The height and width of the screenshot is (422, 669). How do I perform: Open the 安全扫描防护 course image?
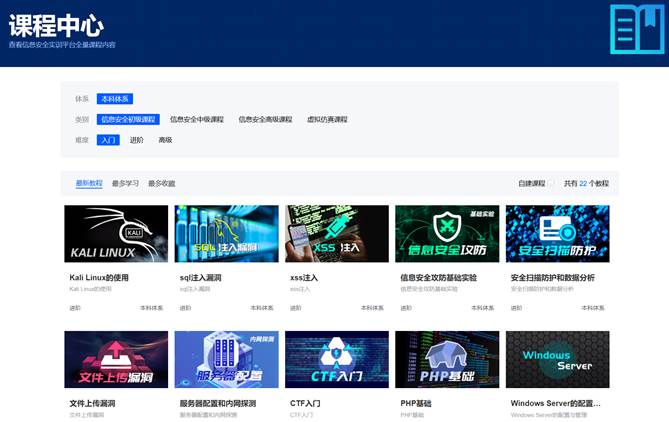557,234
